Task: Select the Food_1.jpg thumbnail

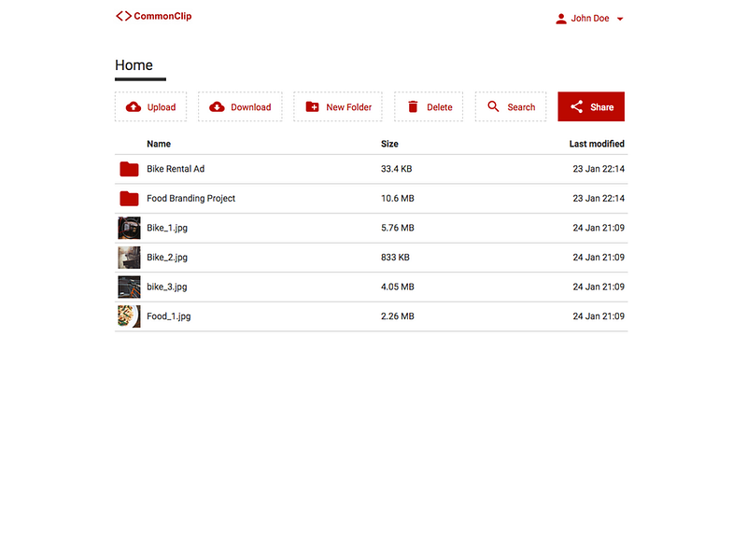Action: point(129,316)
